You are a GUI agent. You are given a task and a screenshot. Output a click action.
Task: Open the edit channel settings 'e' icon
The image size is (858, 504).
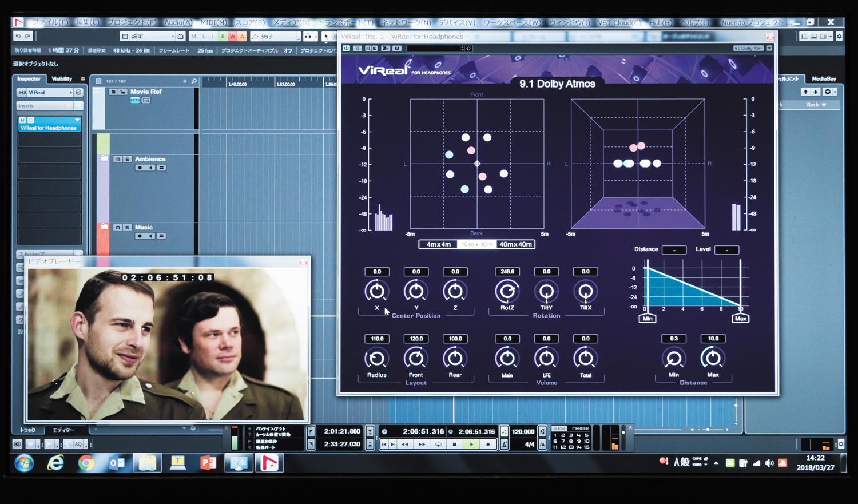pos(78,92)
